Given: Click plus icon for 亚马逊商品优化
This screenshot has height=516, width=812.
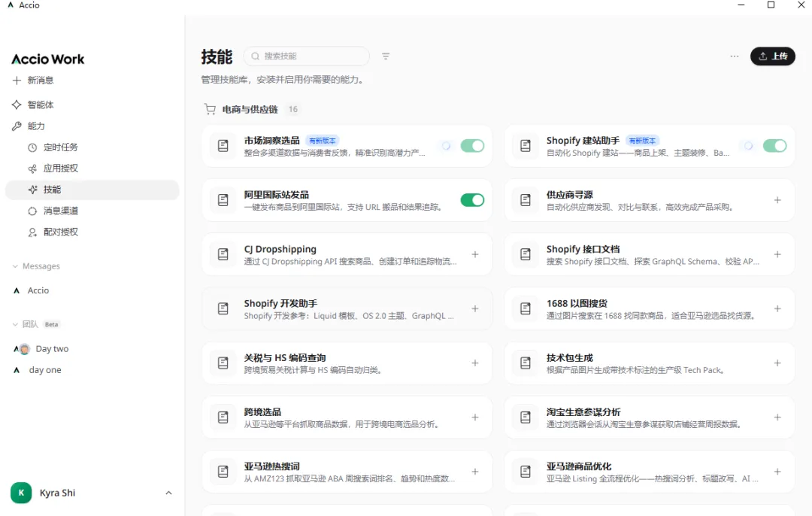Looking at the screenshot, I should tap(777, 472).
